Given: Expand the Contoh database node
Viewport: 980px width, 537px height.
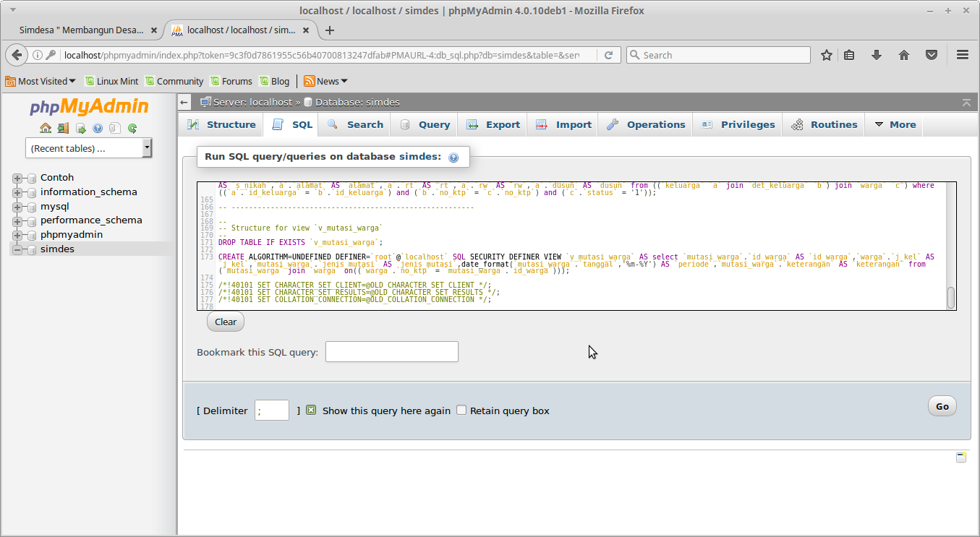Looking at the screenshot, I should [17, 178].
